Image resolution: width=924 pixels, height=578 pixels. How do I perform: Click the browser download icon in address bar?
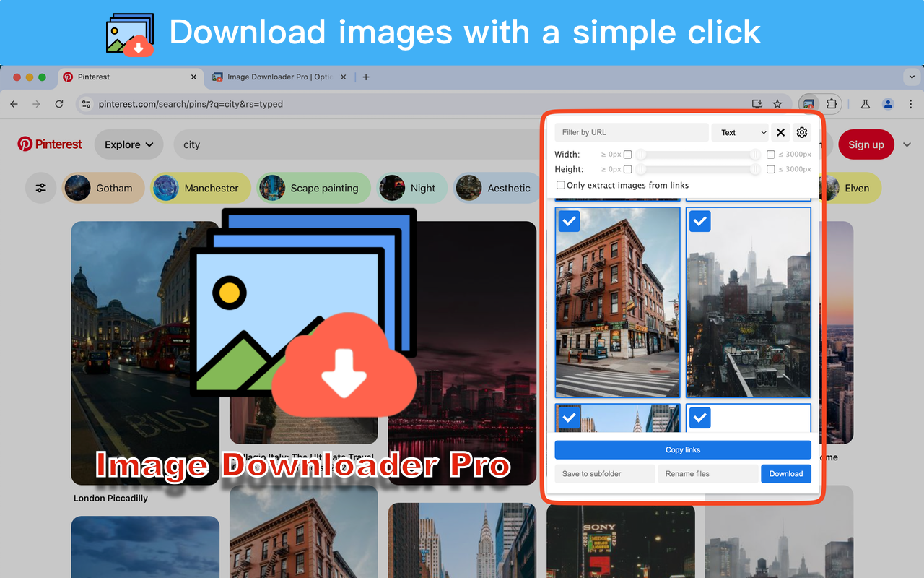pyautogui.click(x=757, y=104)
